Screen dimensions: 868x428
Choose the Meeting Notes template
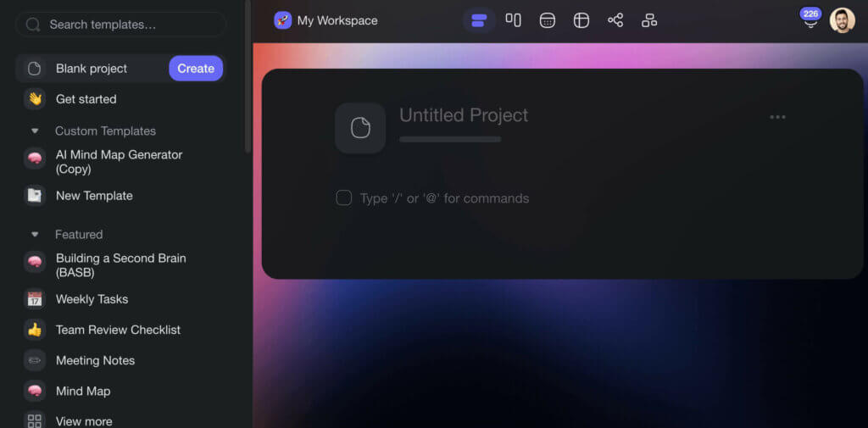(95, 360)
